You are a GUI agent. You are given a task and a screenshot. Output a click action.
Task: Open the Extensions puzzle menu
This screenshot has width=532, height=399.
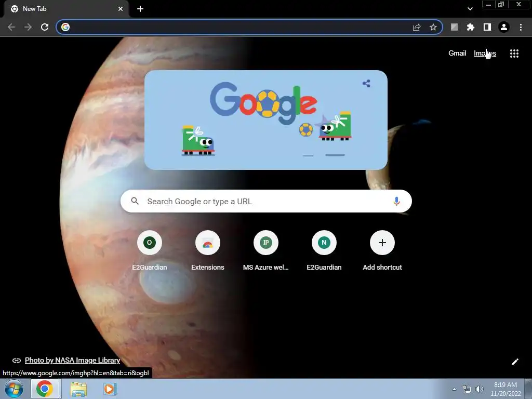click(x=471, y=27)
